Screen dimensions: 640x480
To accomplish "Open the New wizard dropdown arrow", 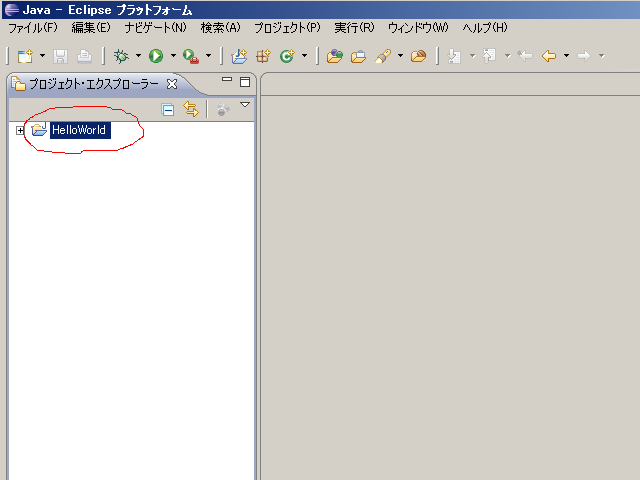I will (42, 56).
